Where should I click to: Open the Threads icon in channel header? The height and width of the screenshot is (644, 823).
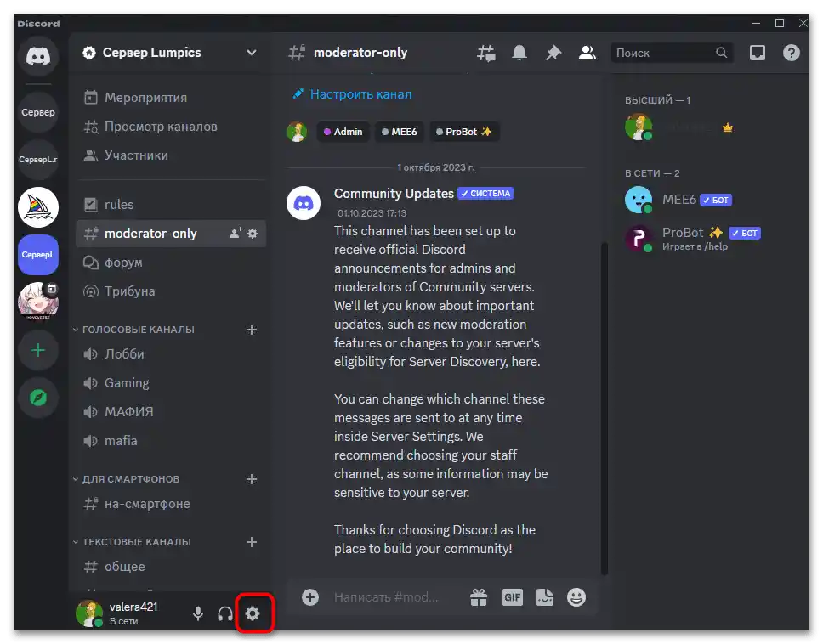click(486, 53)
